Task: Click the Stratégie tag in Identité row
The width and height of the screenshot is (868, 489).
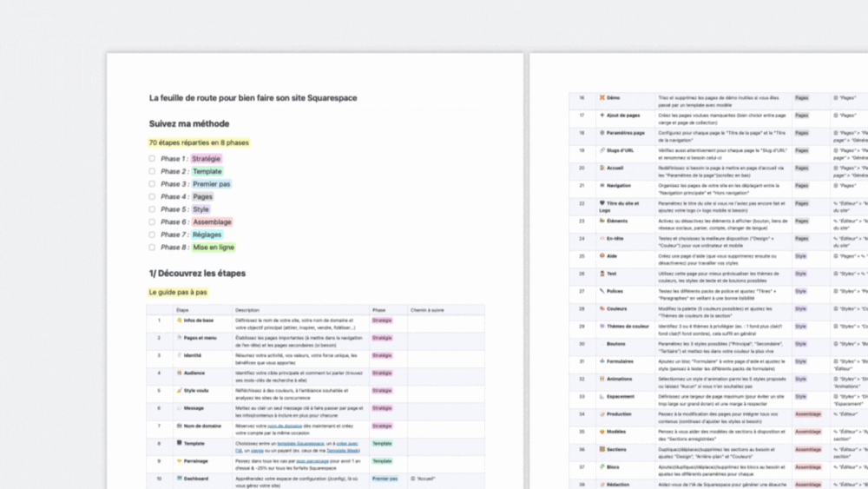Action: click(x=382, y=355)
